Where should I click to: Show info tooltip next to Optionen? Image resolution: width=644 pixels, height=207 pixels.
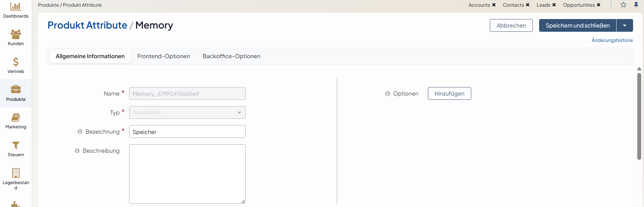[x=387, y=93]
